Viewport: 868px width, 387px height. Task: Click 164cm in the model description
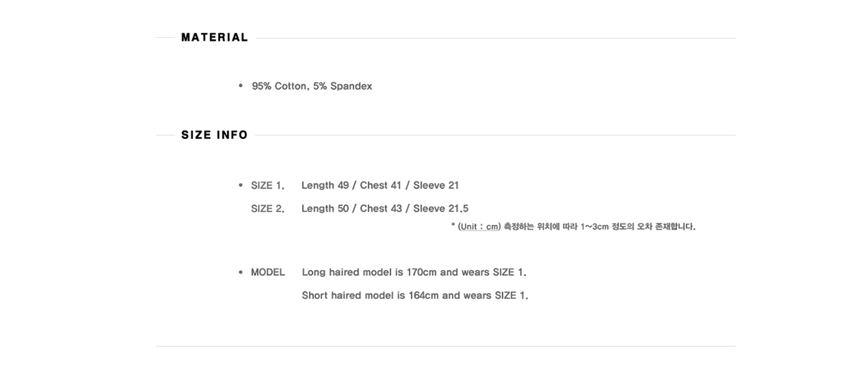[424, 295]
